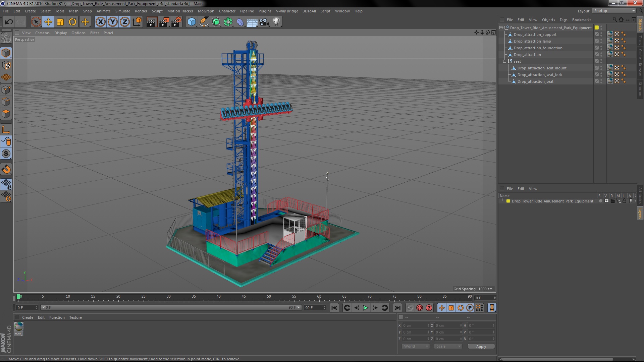Open Content Browser side tab
The width and height of the screenshot is (644, 362).
tap(640, 63)
